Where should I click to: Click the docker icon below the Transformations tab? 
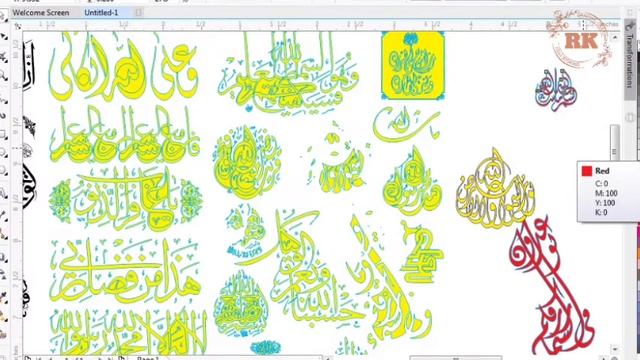pyautogui.click(x=629, y=117)
